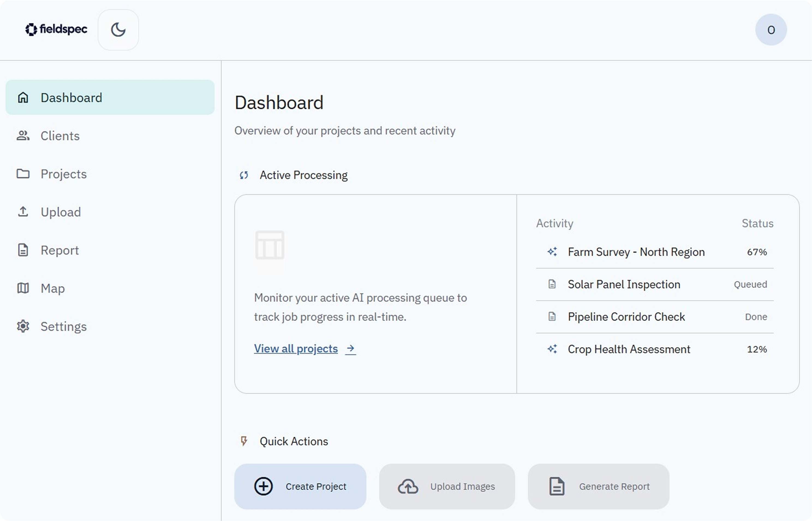812x521 pixels.
Task: Select the Farm Survey - North Region activity
Action: (x=655, y=252)
